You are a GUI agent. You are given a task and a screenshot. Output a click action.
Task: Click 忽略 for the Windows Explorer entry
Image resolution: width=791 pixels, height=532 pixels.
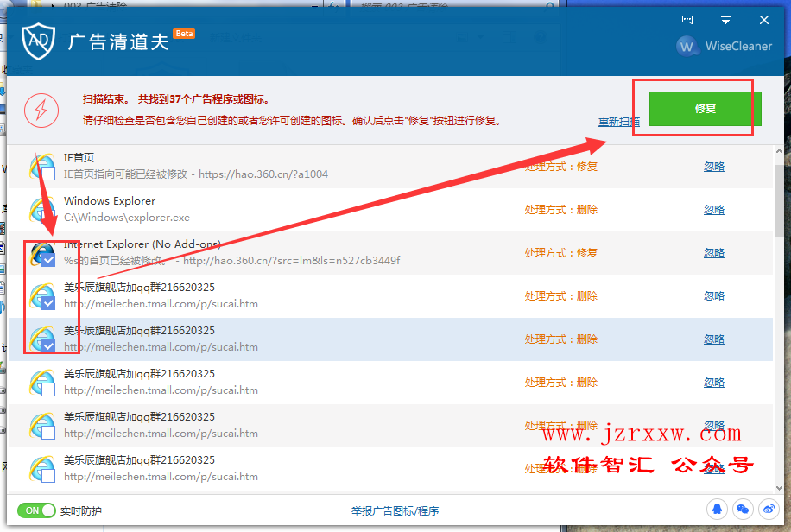tap(714, 210)
